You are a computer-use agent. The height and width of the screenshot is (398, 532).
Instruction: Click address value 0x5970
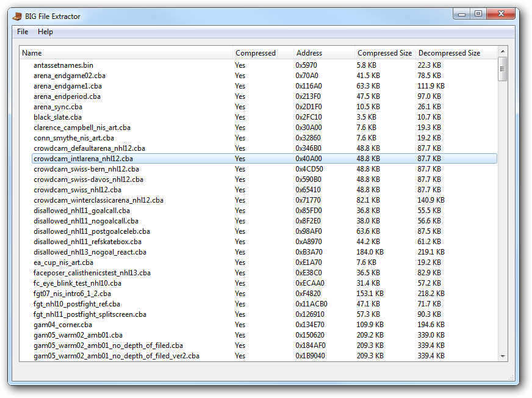click(306, 65)
